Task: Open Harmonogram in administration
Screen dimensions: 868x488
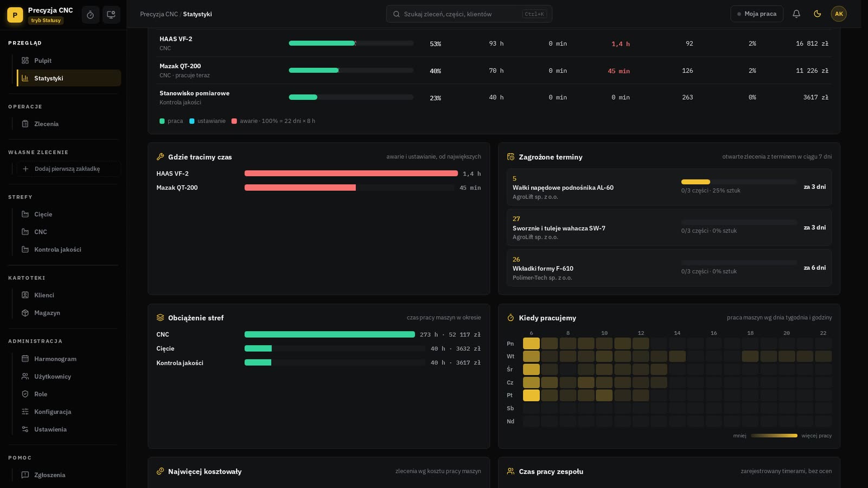Action: coord(68,359)
